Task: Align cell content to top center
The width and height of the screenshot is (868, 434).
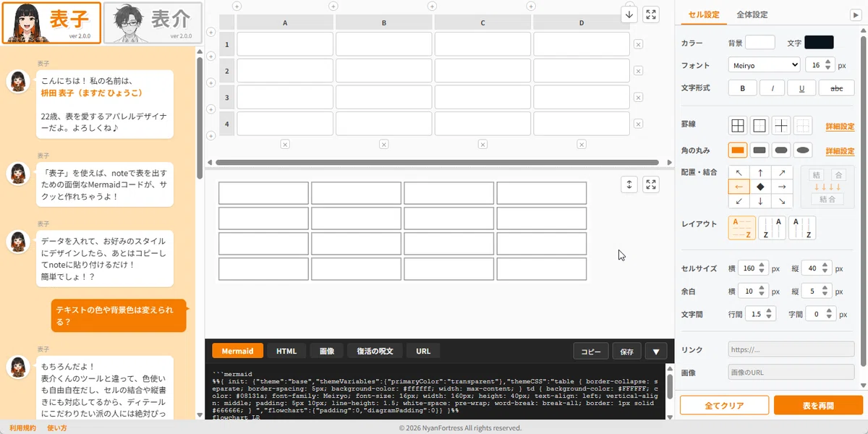Action: 760,173
